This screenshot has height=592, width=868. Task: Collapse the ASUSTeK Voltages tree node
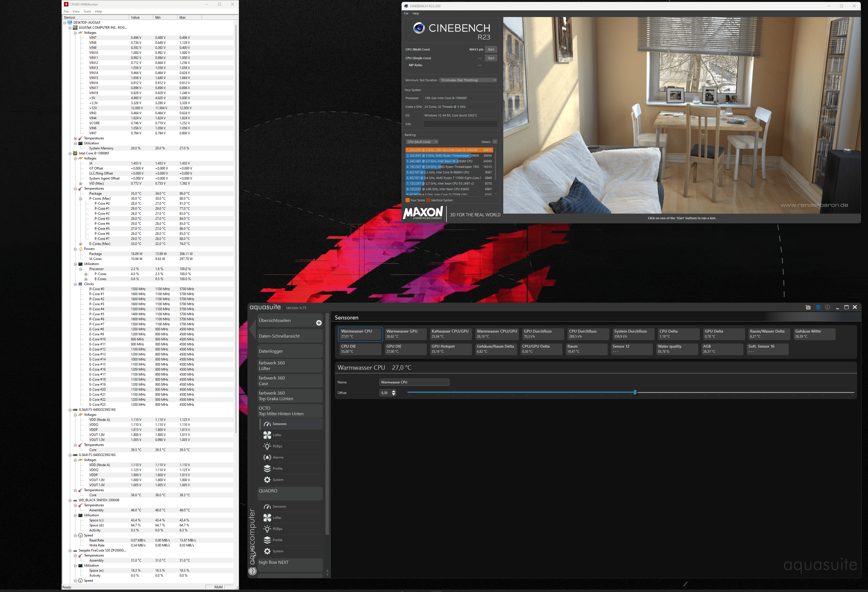point(75,33)
